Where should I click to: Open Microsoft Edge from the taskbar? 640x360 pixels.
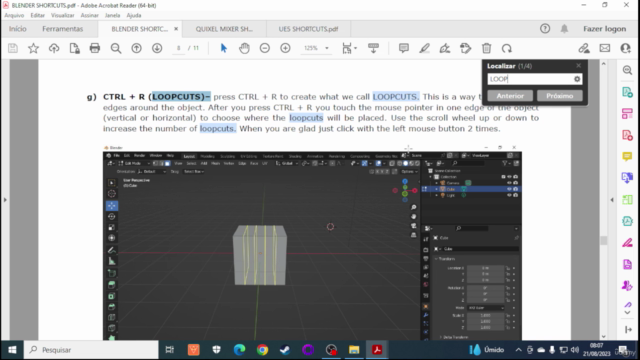click(240, 350)
